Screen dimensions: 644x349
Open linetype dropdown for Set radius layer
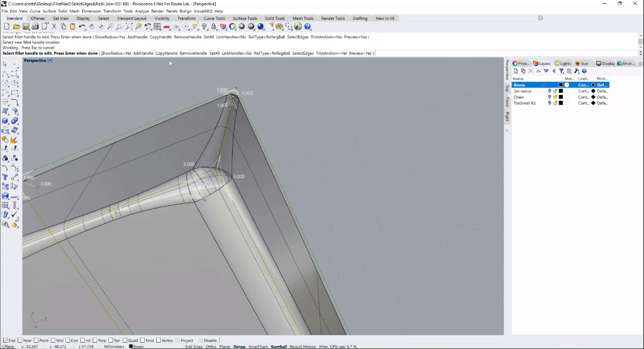tap(583, 91)
